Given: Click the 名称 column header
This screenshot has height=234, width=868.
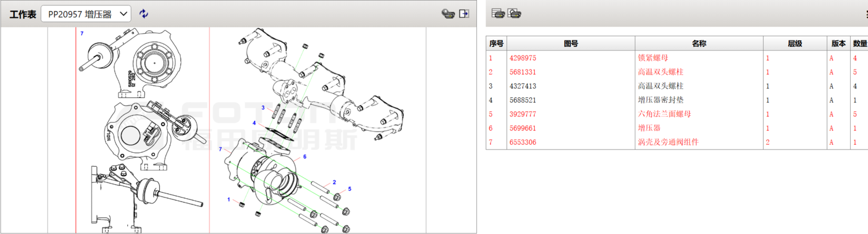Looking at the screenshot, I should 698,43.
